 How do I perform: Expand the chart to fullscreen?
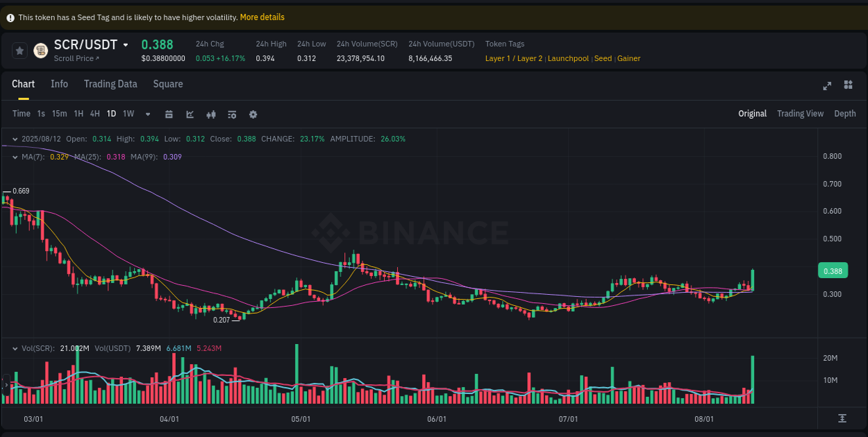point(827,85)
